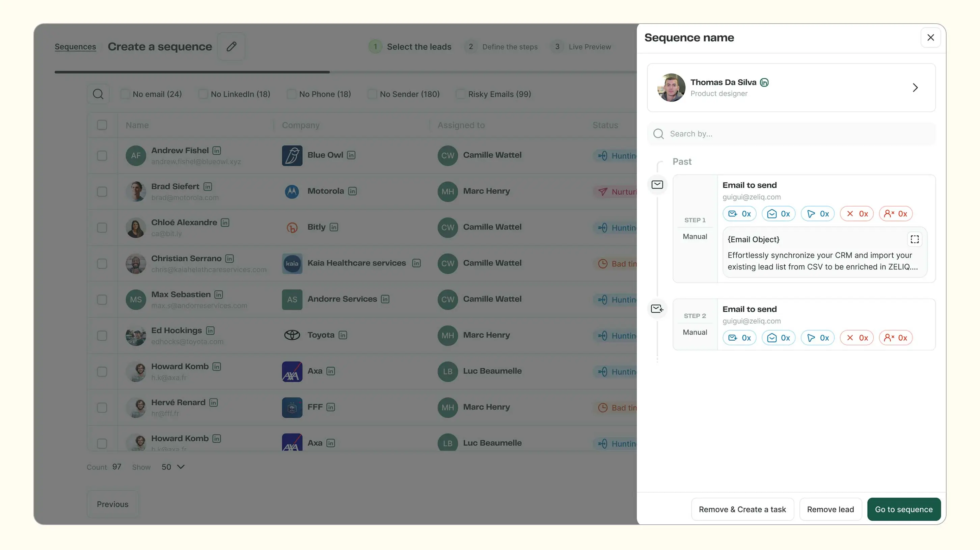The width and height of the screenshot is (980, 550).
Task: Click Step 1 envelope timeline icon
Action: [657, 185]
